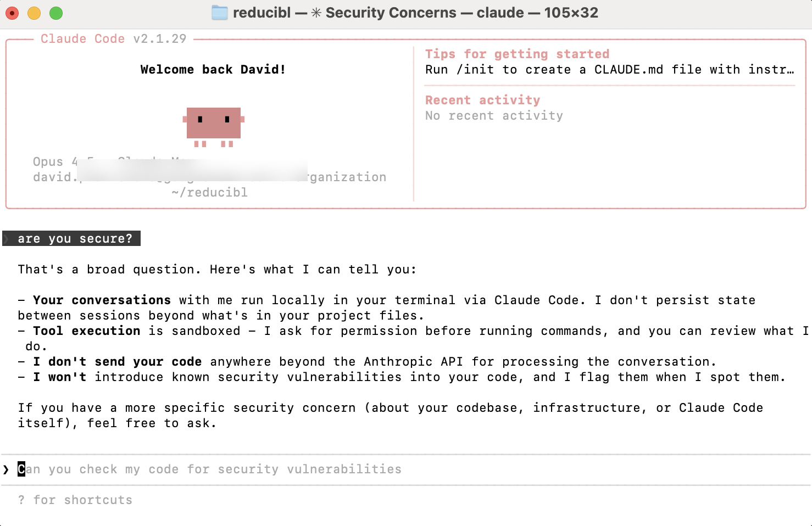Screen dimensions: 812x526
Task: Click the blue folder icon in the title bar
Action: click(x=220, y=12)
